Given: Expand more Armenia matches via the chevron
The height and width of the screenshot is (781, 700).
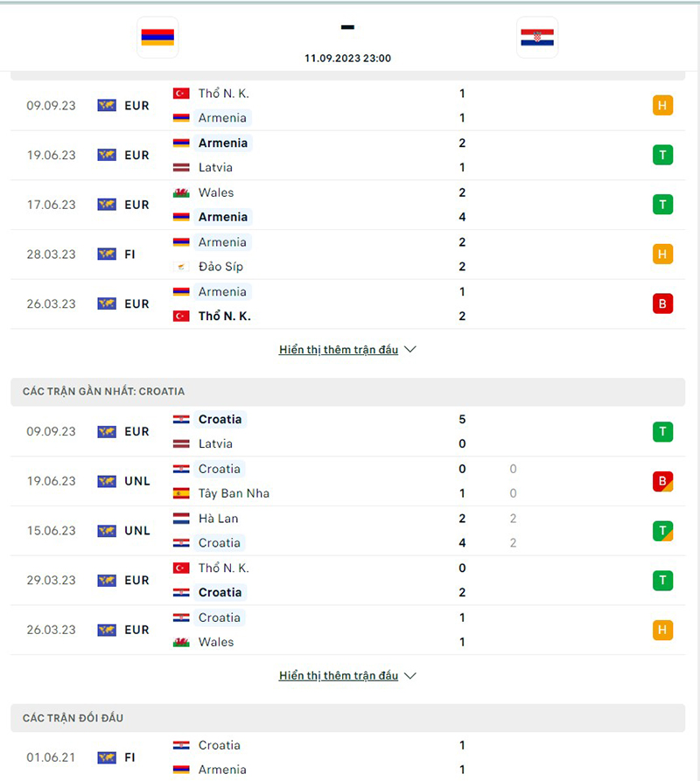Looking at the screenshot, I should pos(410,349).
